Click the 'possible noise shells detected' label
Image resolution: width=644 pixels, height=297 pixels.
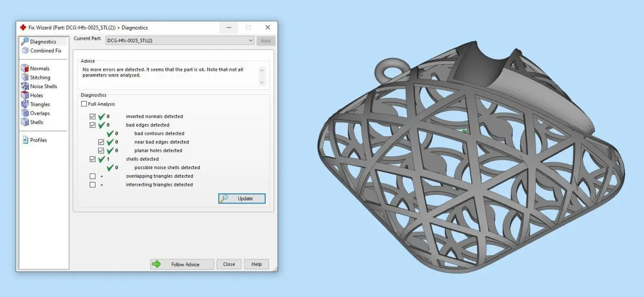click(x=167, y=168)
